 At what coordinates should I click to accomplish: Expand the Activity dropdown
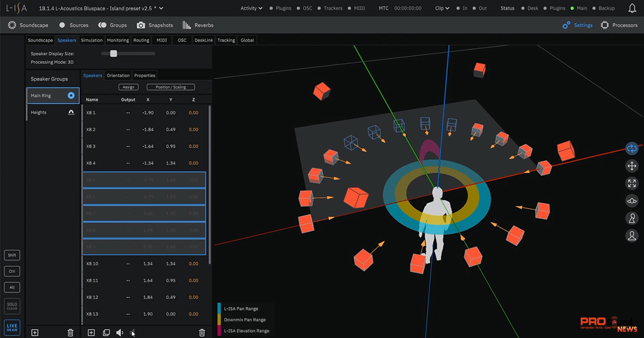pyautogui.click(x=251, y=8)
